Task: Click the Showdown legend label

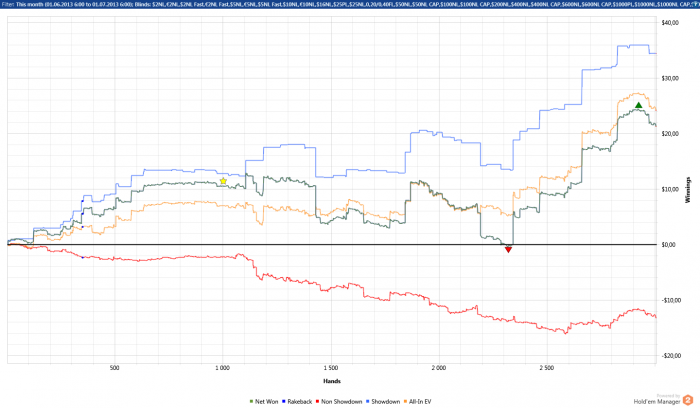Action: pos(386,402)
